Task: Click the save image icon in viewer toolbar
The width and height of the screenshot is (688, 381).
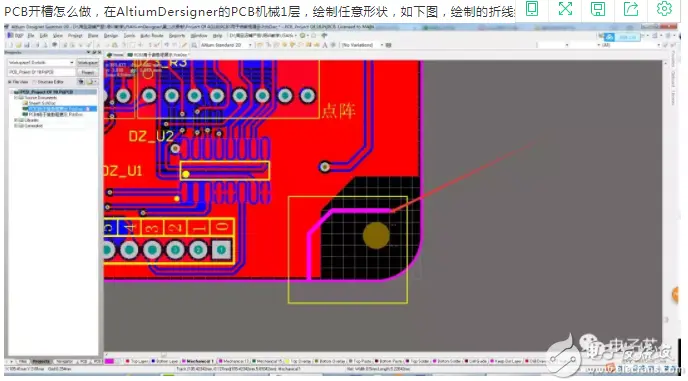Action: pos(598,8)
